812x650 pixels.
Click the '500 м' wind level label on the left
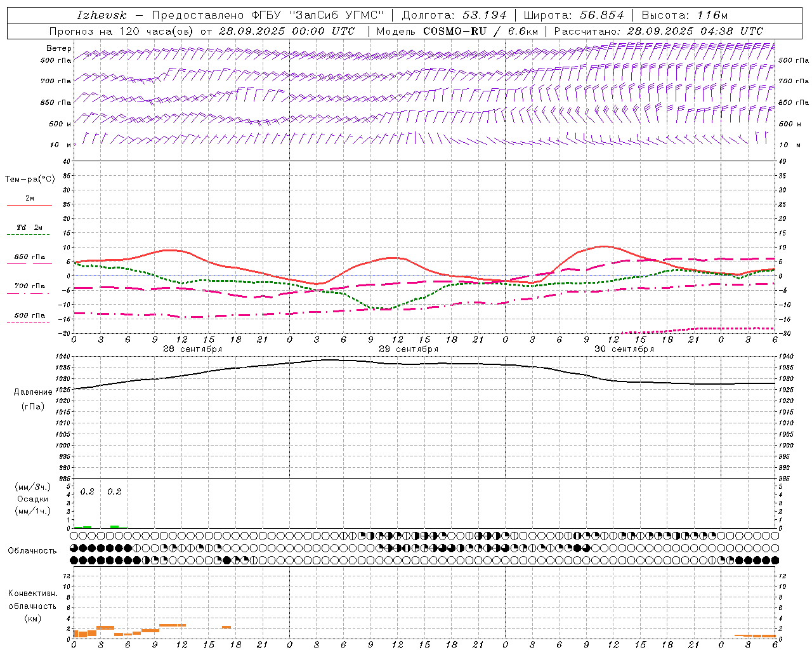[60, 124]
